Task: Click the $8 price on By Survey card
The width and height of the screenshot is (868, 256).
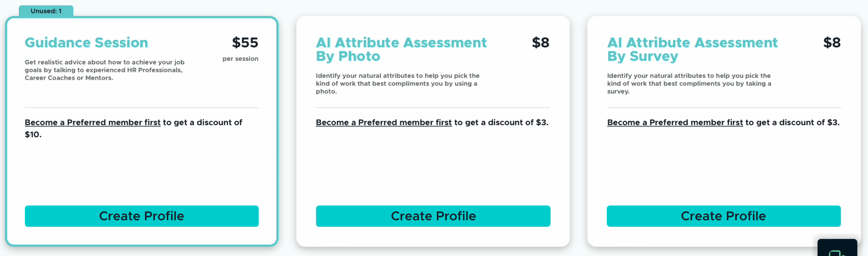Action: (832, 42)
